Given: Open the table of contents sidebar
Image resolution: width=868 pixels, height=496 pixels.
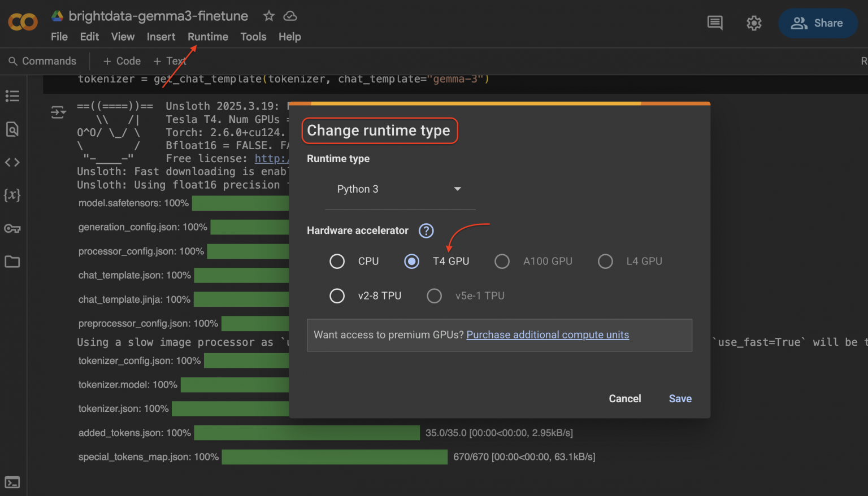Looking at the screenshot, I should click(x=12, y=95).
